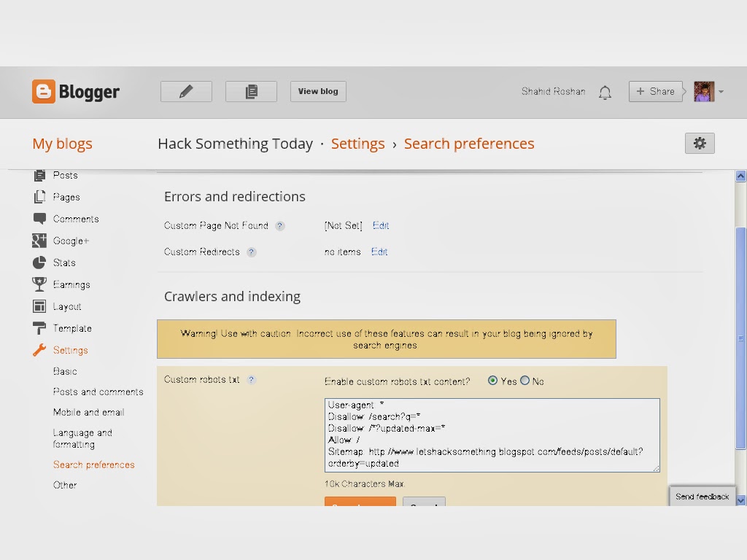Image resolution: width=747 pixels, height=560 pixels.
Task: Open Stats in the sidebar
Action: pos(64,262)
